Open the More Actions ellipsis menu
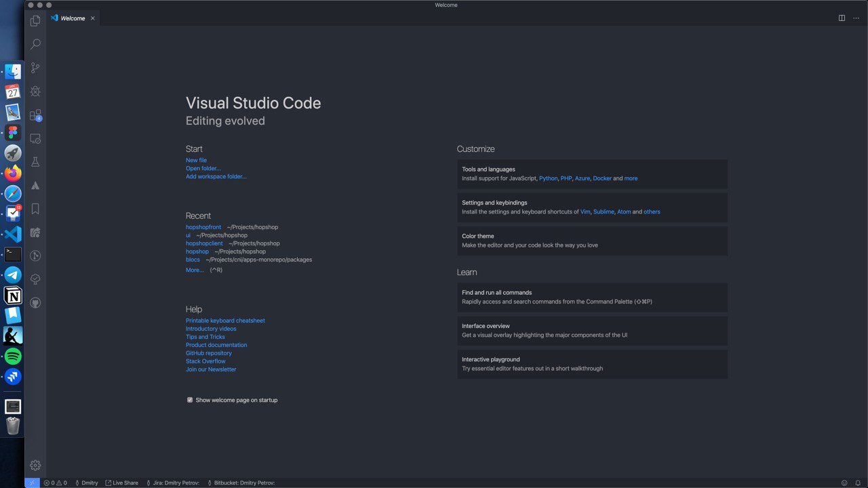This screenshot has height=488, width=868. (856, 18)
